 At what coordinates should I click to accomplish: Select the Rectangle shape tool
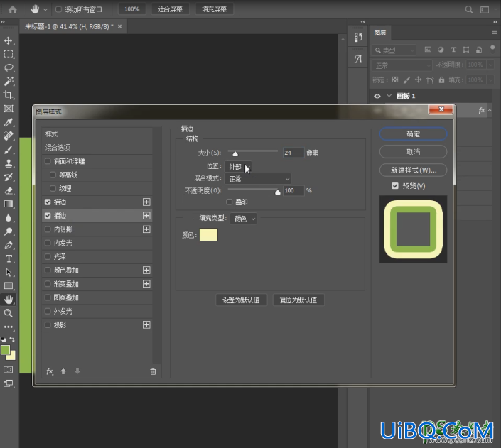coord(9,286)
